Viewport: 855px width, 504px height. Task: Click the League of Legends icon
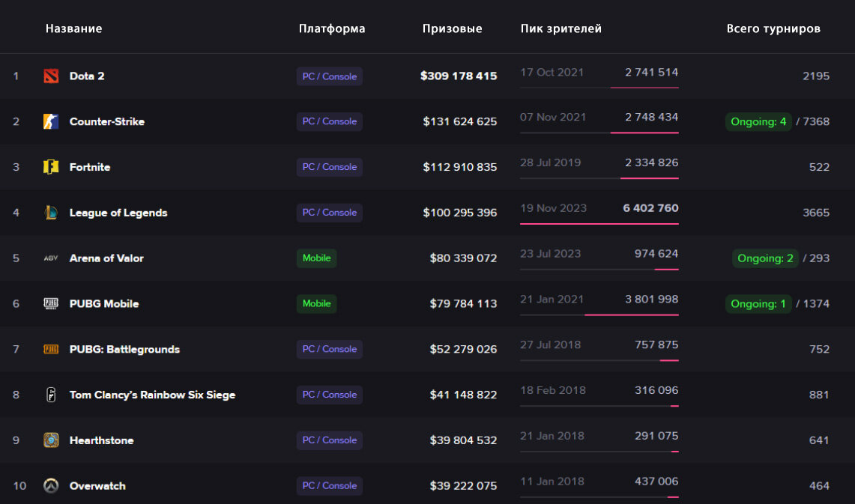tap(51, 213)
